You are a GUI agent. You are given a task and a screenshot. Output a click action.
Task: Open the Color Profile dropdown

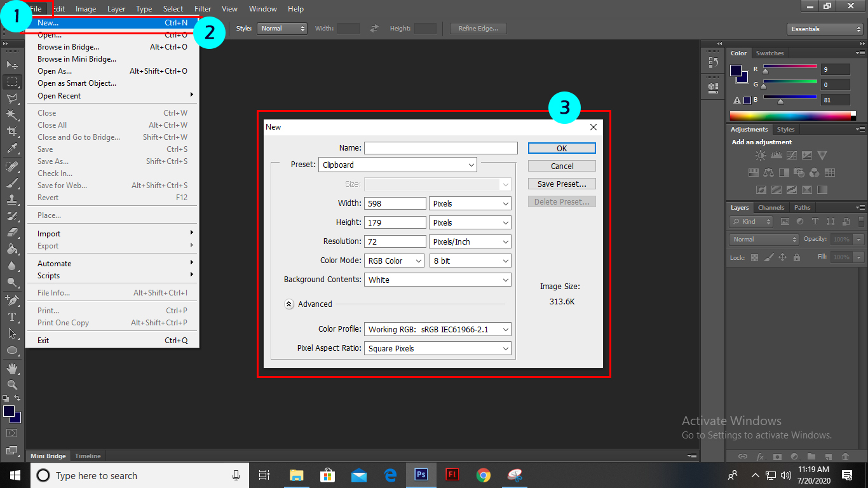point(438,329)
